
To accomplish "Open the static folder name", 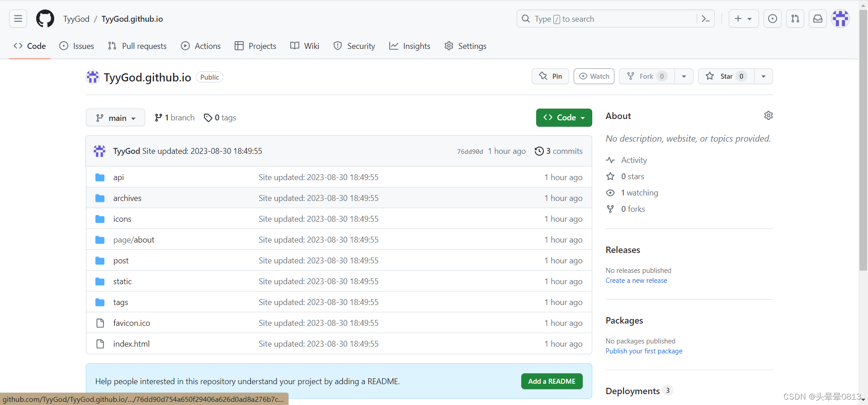I will coord(123,281).
